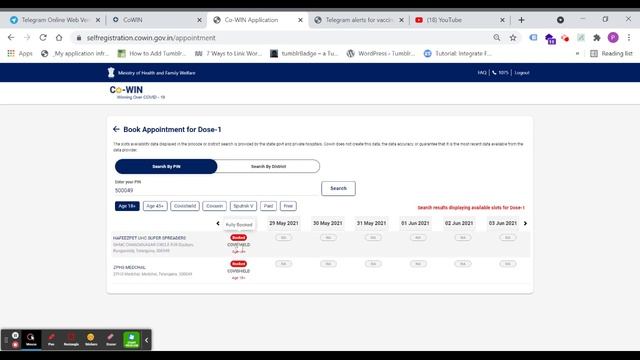Click the Search button
Screen dimensions: 640x360
click(338, 188)
